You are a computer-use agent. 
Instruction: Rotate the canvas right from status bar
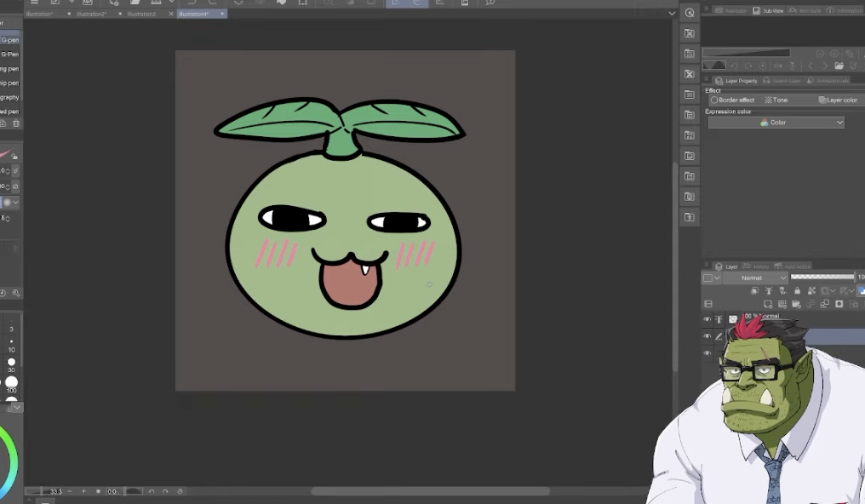click(x=165, y=491)
